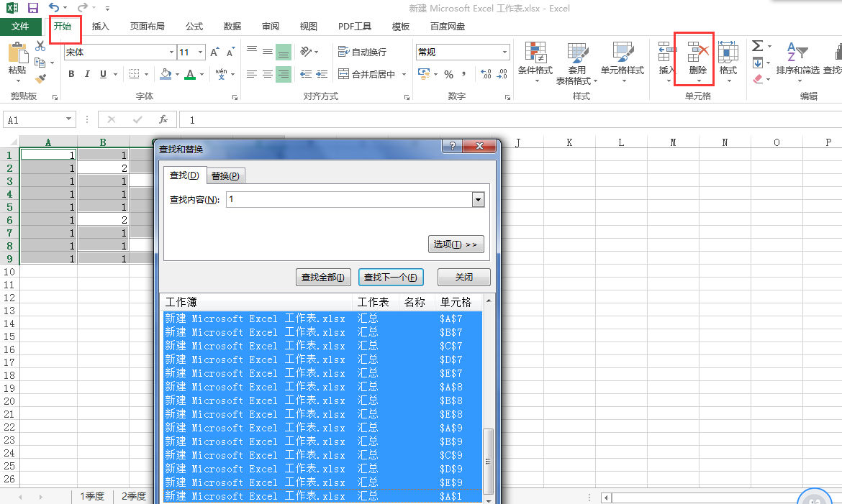Click 关闭 Close button in dialog
The width and height of the screenshot is (842, 504).
tap(464, 277)
